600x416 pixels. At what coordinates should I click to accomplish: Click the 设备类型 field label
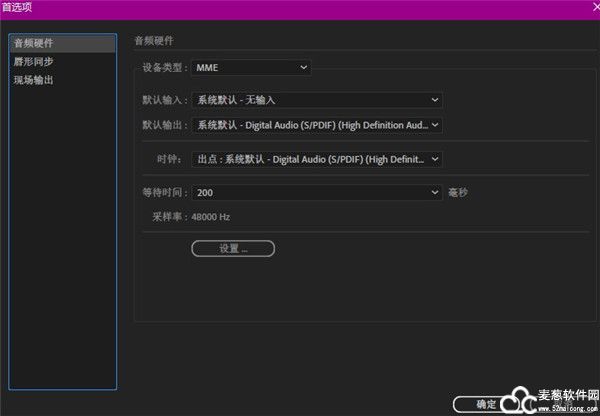pyautogui.click(x=166, y=68)
